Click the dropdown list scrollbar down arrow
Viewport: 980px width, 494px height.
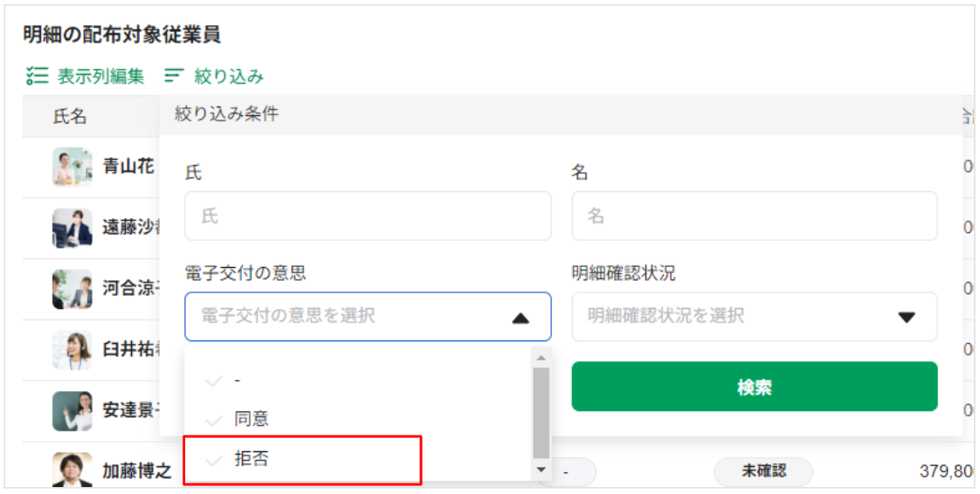[x=542, y=470]
